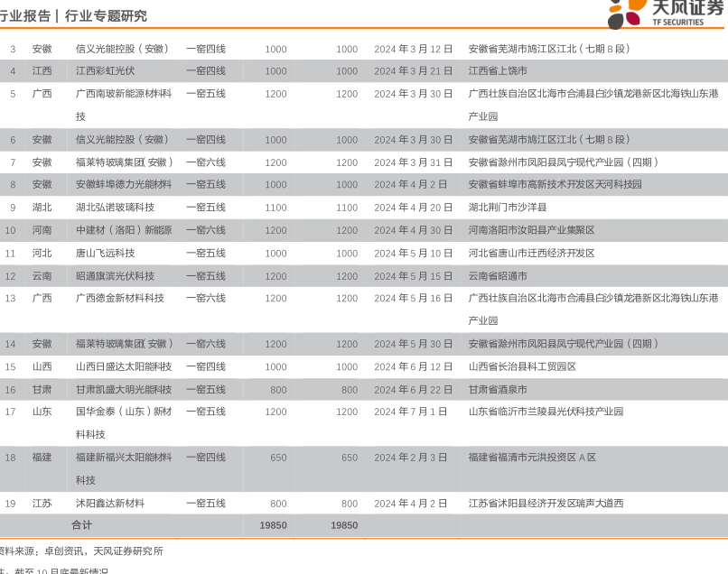Click the TF Securities logo

click(x=667, y=14)
